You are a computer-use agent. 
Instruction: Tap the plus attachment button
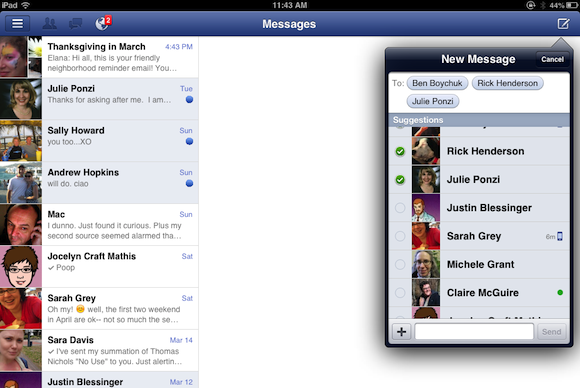pyautogui.click(x=401, y=332)
